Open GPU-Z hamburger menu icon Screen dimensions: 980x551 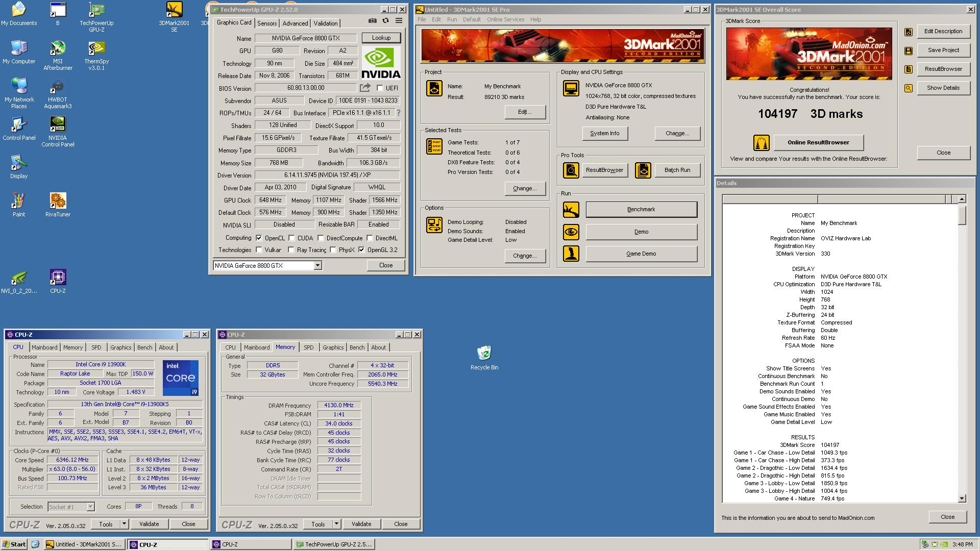coord(399,21)
